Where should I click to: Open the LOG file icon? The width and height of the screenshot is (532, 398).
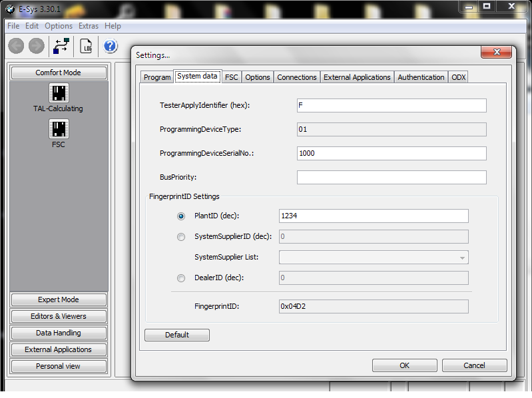(87, 46)
